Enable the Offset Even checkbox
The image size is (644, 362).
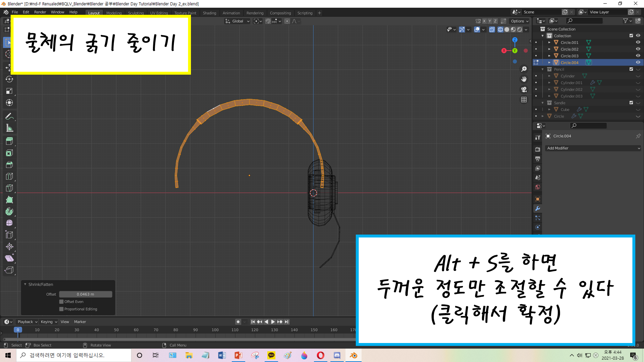tap(62, 302)
